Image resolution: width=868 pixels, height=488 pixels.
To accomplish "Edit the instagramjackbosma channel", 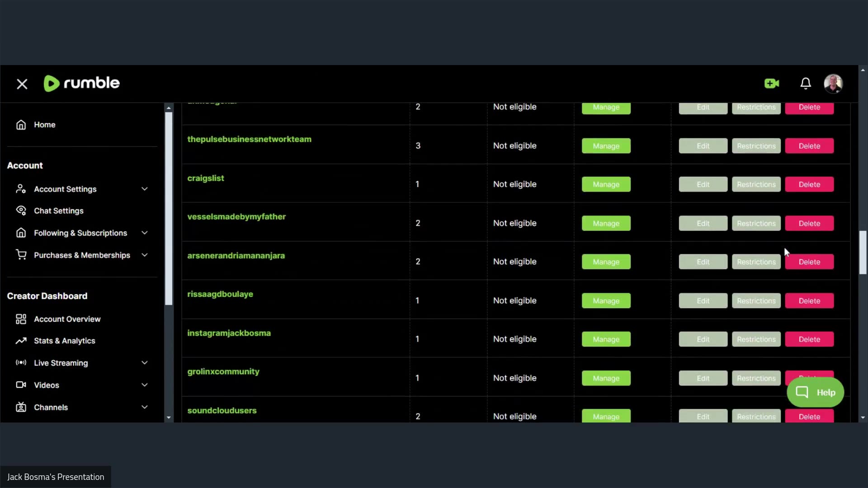I will coord(703,339).
